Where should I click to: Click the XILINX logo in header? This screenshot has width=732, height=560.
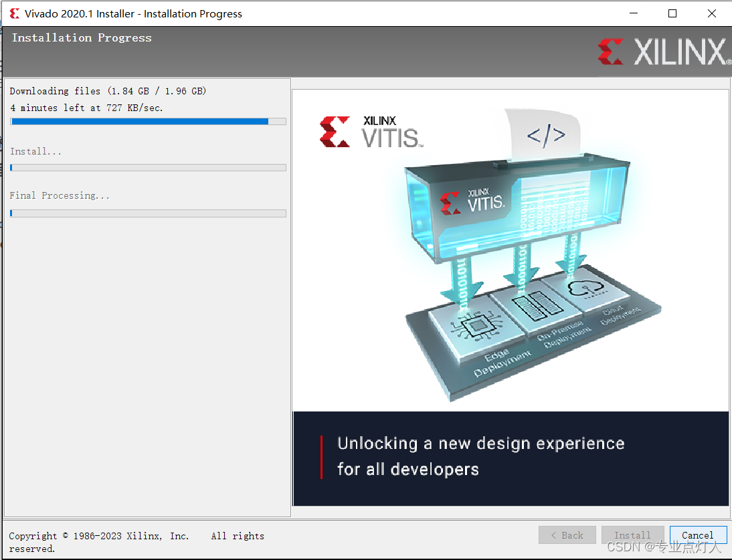(664, 52)
